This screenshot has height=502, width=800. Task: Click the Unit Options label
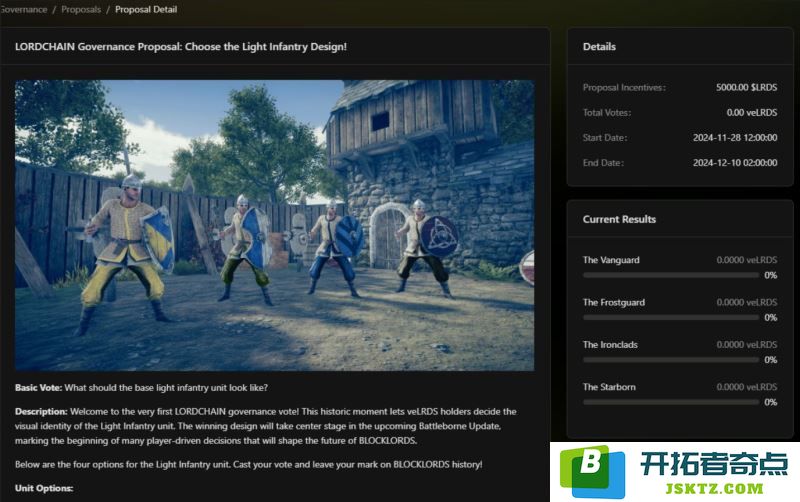point(44,488)
